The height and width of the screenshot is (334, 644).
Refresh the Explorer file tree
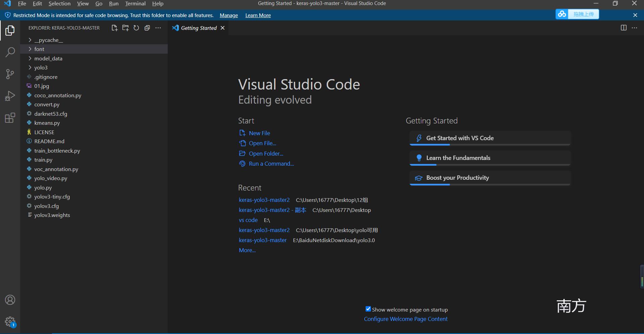click(136, 28)
